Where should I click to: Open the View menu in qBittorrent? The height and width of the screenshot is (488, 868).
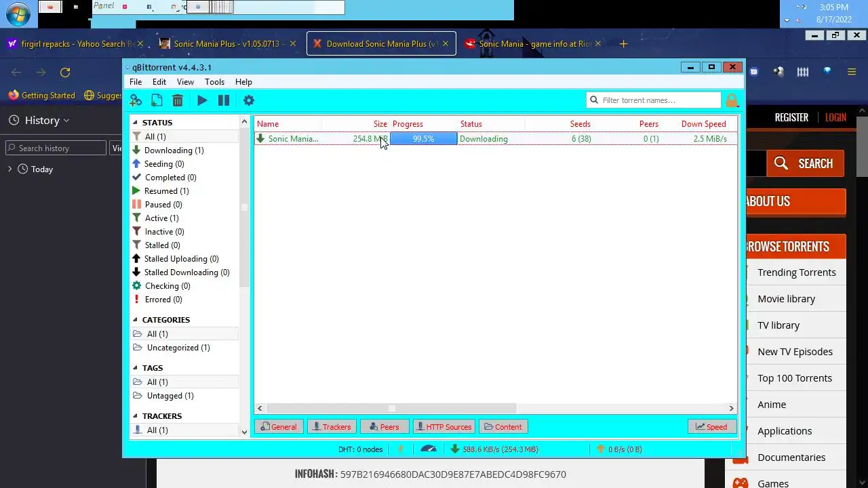[x=185, y=82]
